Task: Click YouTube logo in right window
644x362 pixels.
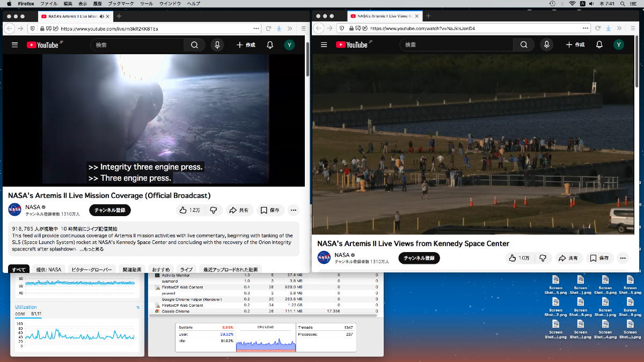Action: 353,45
